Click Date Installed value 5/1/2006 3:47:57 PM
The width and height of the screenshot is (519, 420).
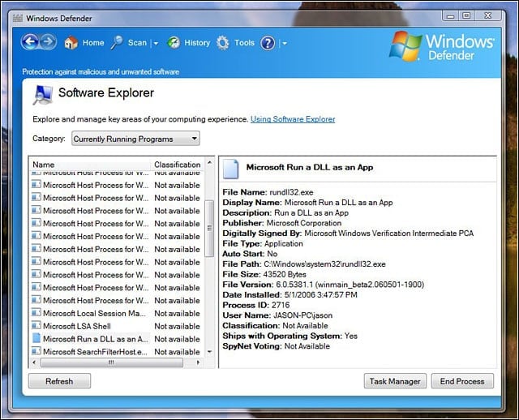(321, 294)
